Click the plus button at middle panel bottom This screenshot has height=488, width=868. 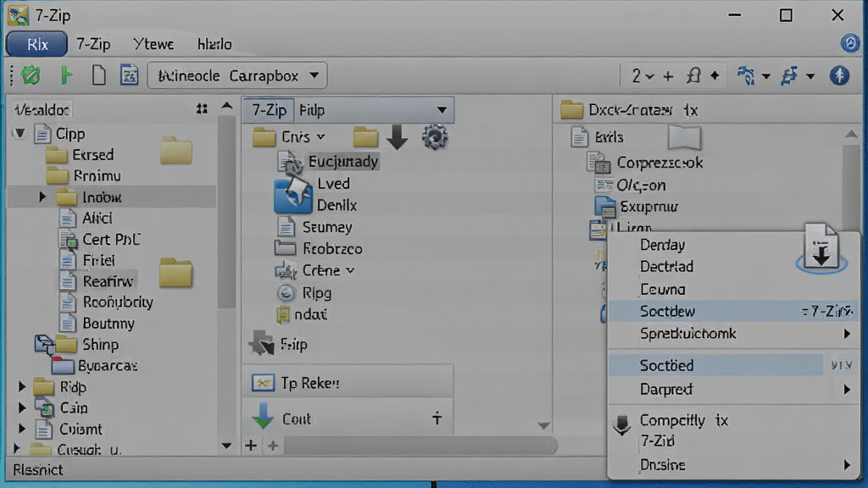(x=251, y=446)
